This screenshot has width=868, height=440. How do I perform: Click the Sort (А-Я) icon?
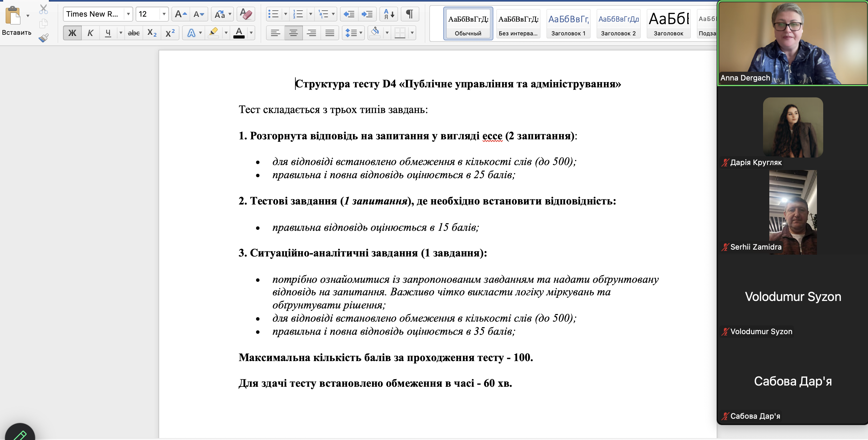point(389,14)
